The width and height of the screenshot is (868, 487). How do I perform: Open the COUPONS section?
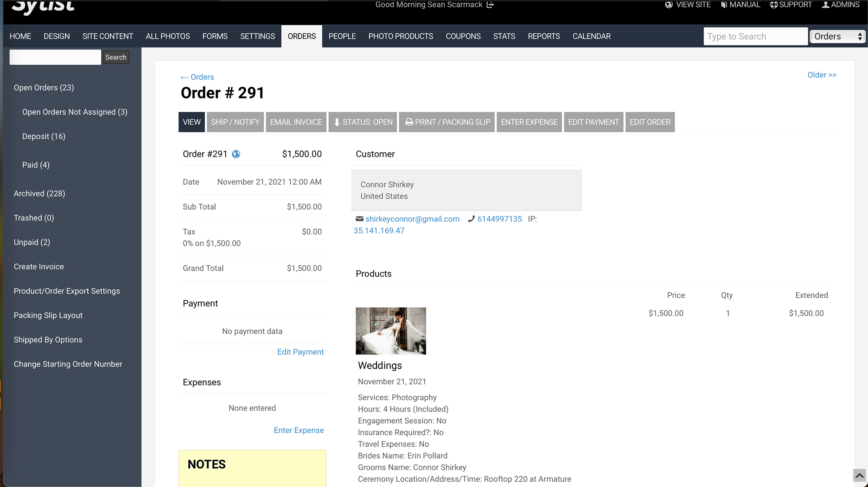[463, 36]
